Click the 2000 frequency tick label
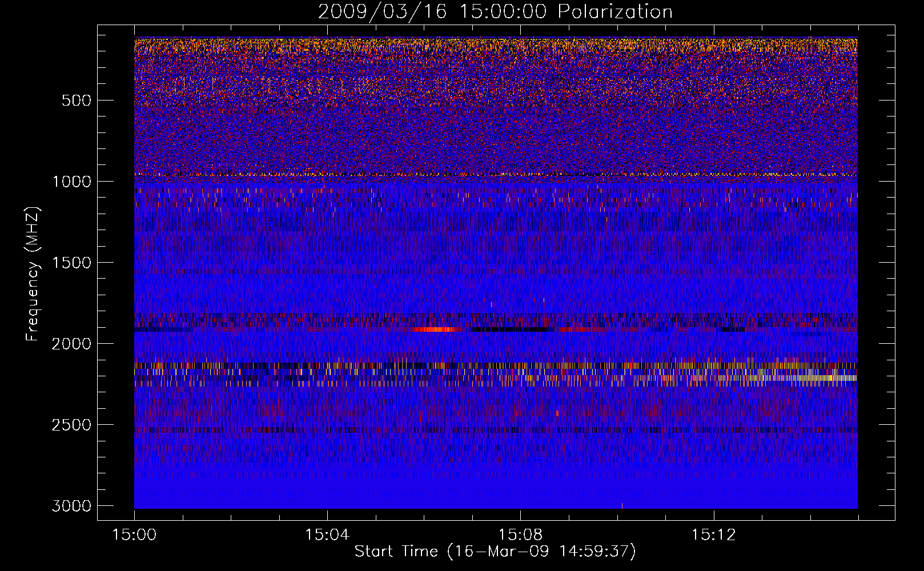The image size is (924, 571). coord(71,344)
